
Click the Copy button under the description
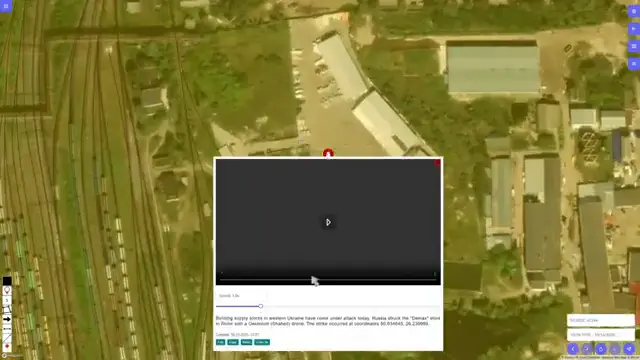pos(233,342)
